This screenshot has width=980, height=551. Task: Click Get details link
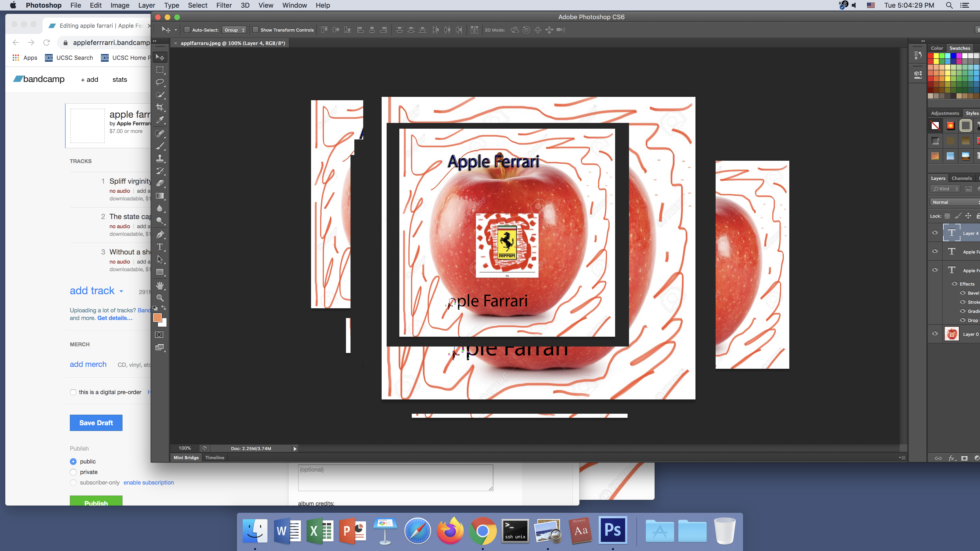coord(115,318)
